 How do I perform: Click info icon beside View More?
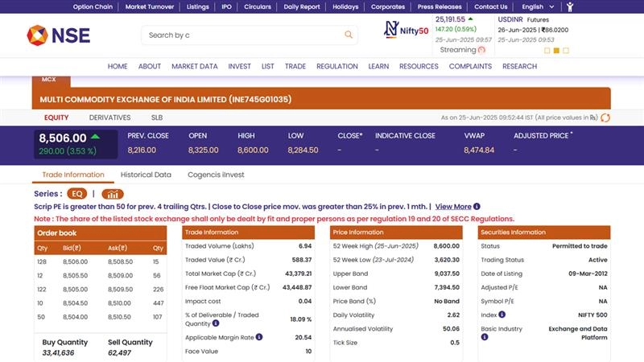(477, 207)
